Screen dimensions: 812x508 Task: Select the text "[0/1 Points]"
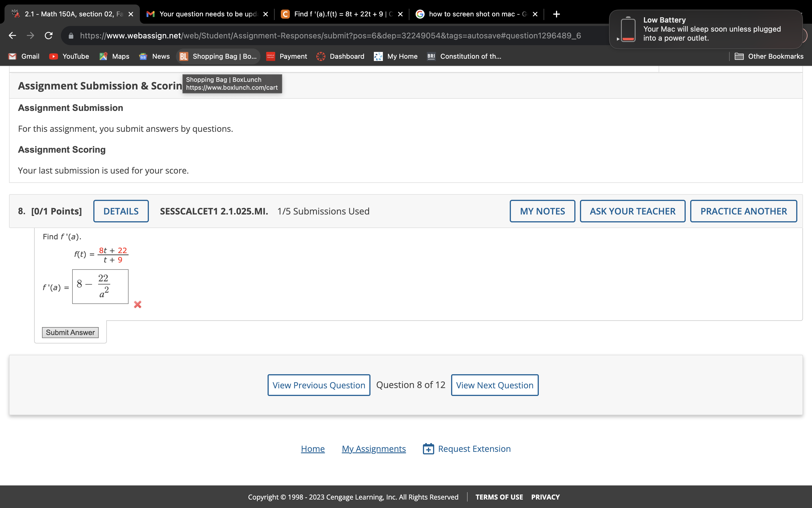[x=56, y=211]
